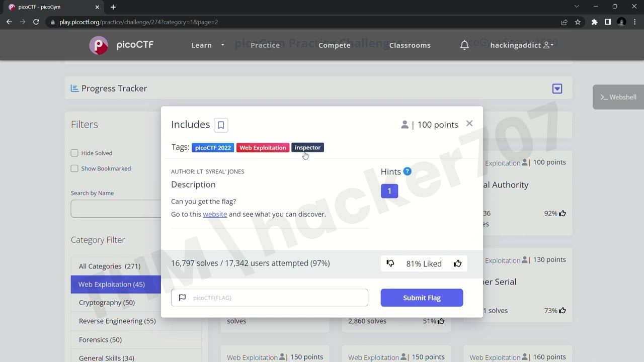Select the picoCTF - picoGym browser tab

54,7
